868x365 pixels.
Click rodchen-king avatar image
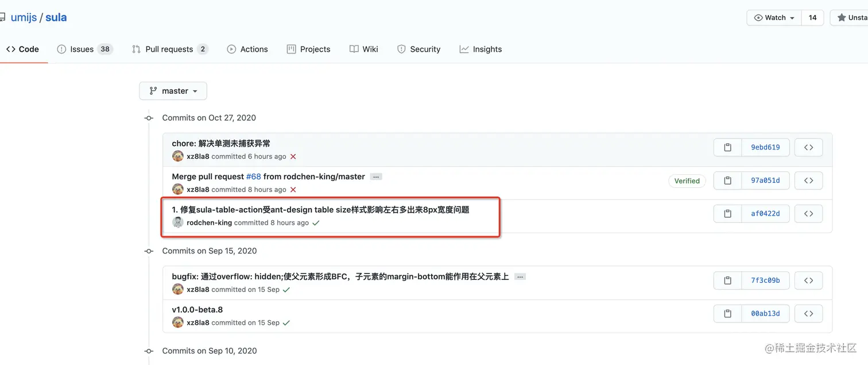point(178,222)
